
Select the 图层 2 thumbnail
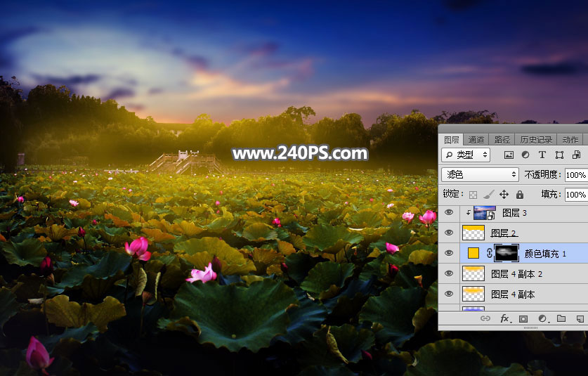(x=473, y=233)
